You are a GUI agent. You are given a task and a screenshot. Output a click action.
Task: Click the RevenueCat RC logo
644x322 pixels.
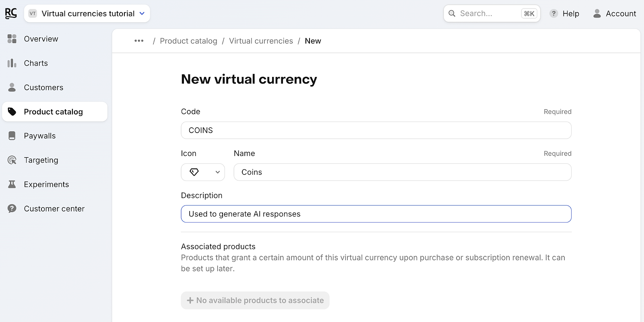tap(11, 13)
